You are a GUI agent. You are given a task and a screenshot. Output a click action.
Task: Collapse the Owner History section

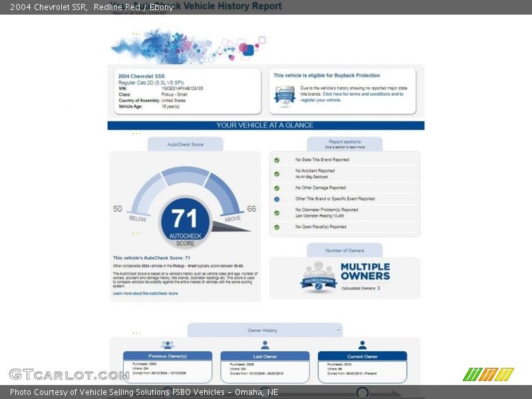(x=339, y=330)
